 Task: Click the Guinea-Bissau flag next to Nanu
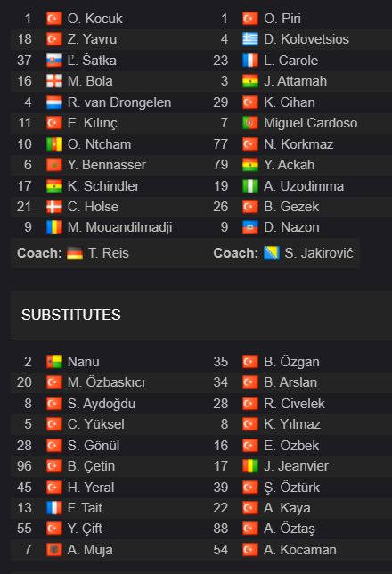53,362
